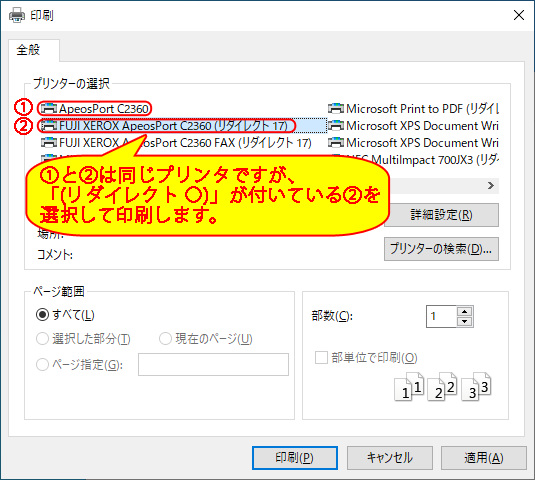Select the NEC MultiImpact 700JX3 printer entry
The height and width of the screenshot is (480, 535).
coord(416,159)
